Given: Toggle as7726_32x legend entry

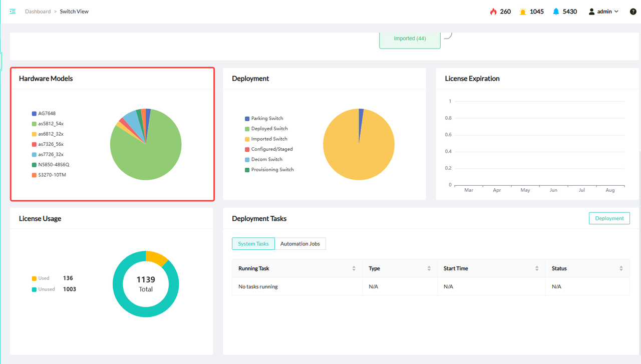Looking at the screenshot, I should [x=51, y=155].
